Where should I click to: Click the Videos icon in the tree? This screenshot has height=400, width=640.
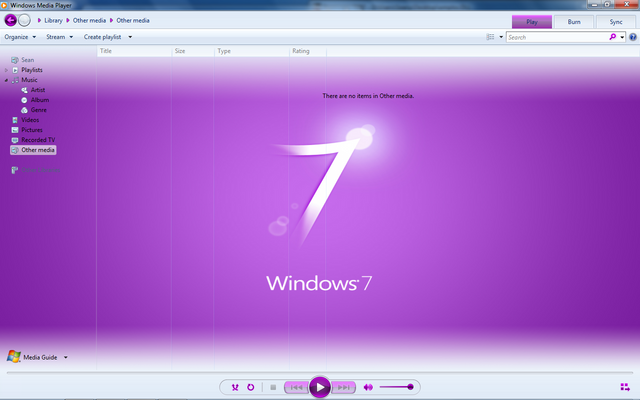click(15, 120)
